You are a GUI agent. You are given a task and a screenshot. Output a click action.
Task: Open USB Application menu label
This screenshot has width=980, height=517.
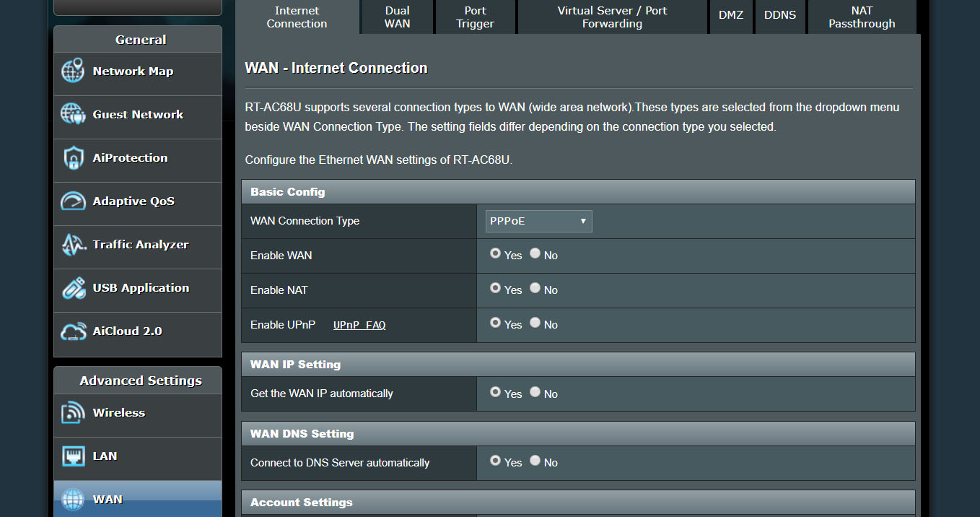click(141, 288)
